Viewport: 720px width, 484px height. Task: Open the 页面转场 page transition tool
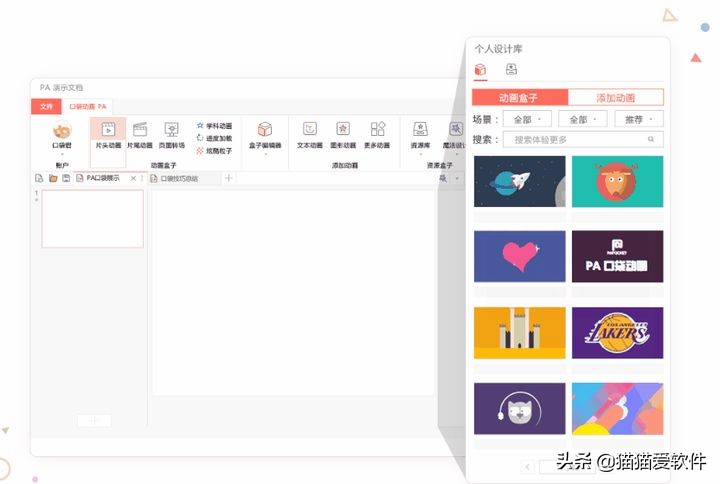(x=172, y=135)
